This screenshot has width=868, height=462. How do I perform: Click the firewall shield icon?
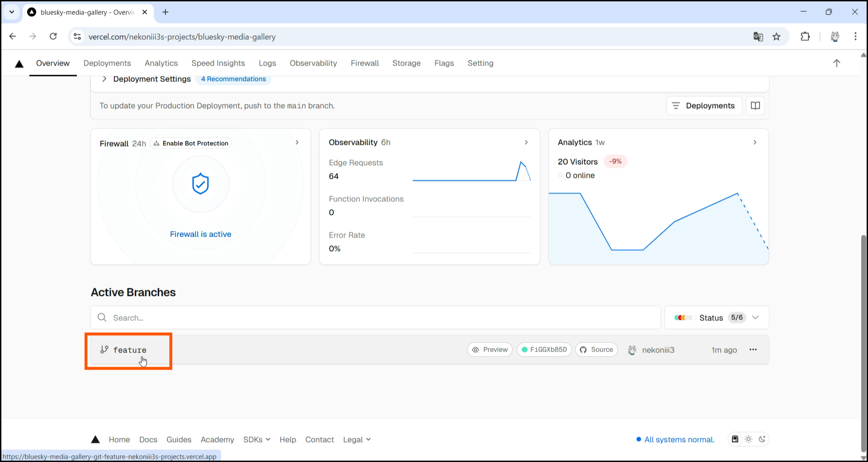point(200,184)
